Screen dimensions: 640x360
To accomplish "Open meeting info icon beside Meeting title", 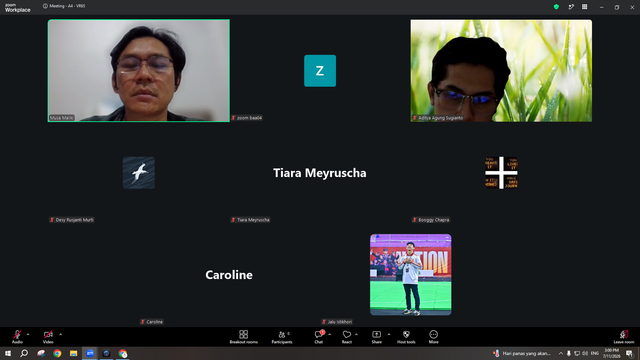I will point(45,6).
